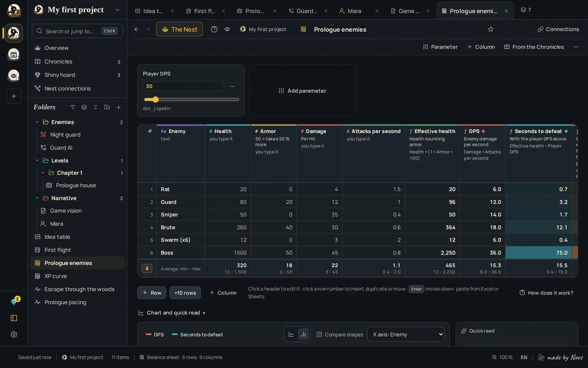Collapse the Enemies folder
The width and height of the screenshot is (588, 368).
coord(37,122)
